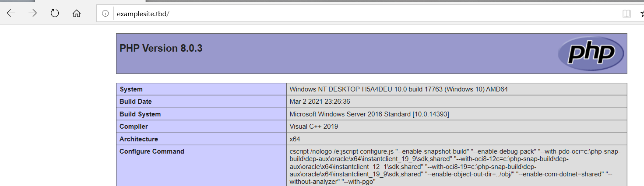The image size is (644, 186).
Task: Click the Configure Command label
Action: [152, 151]
